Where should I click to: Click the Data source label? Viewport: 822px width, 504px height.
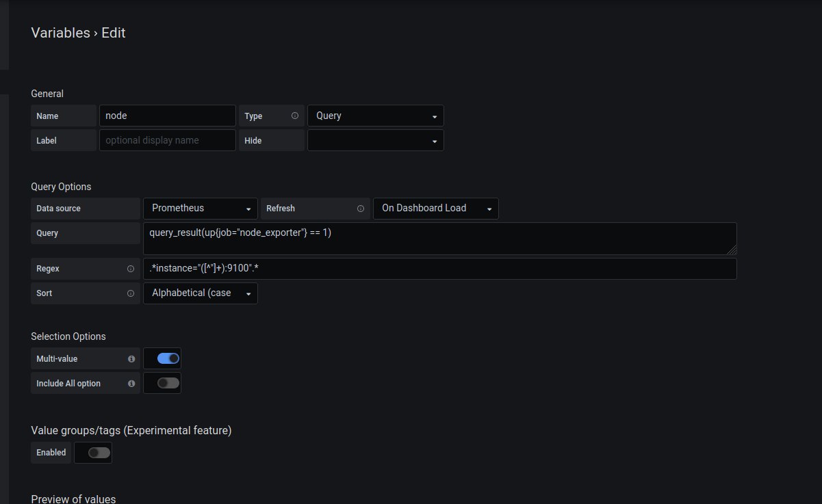pos(58,209)
